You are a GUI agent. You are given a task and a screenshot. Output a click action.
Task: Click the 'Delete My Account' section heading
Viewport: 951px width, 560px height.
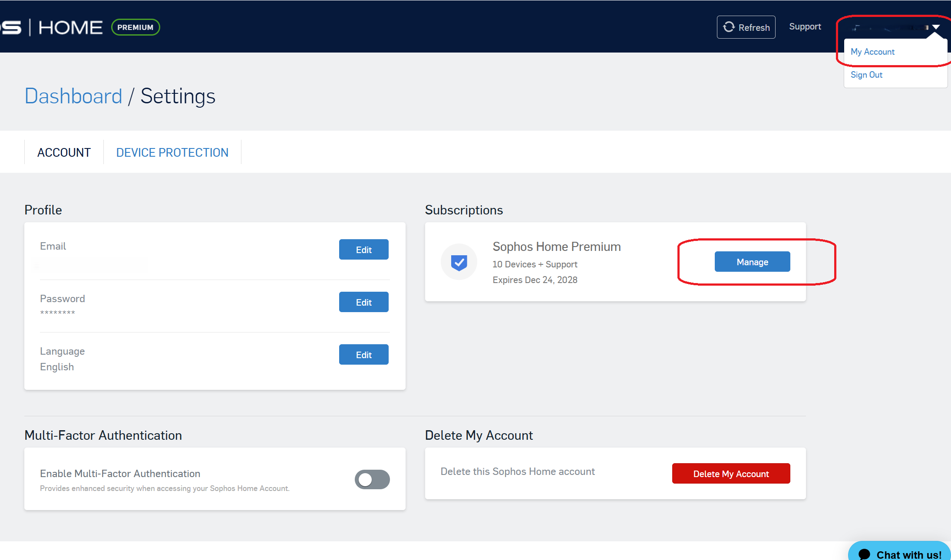pos(479,435)
